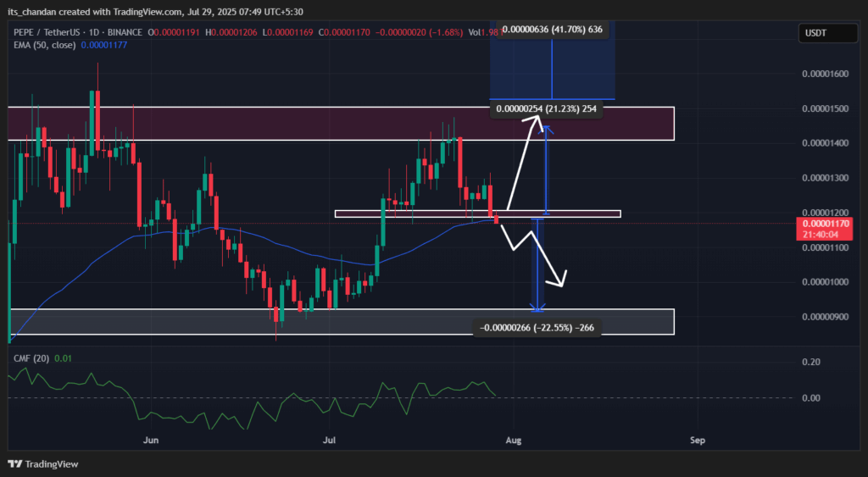
Task: Select the low value L0.00001169
Action: (288, 33)
